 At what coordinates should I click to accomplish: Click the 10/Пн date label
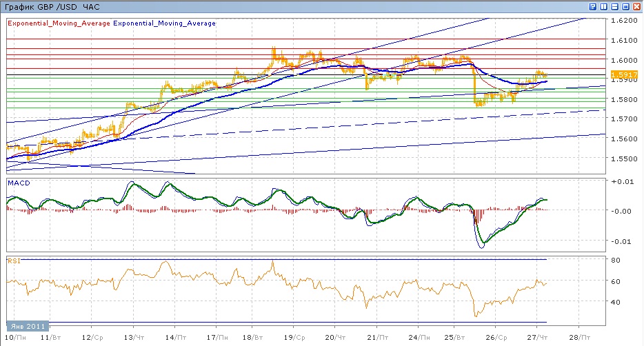(16, 337)
